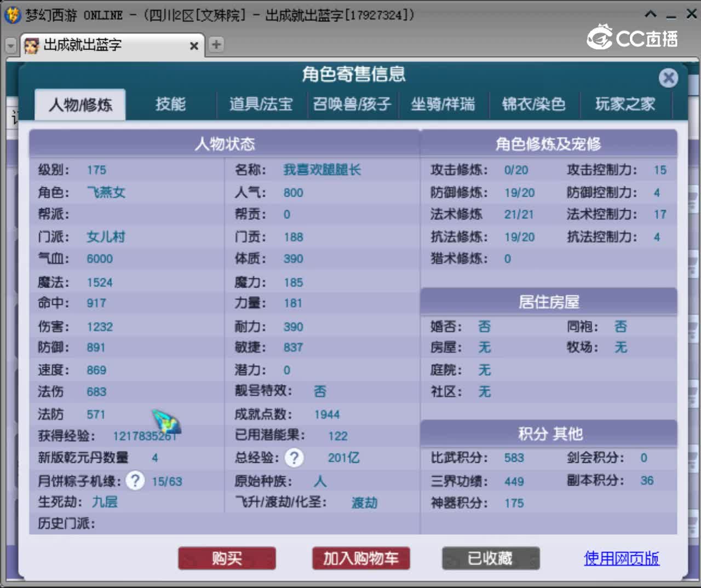
Task: Click the 三界功绩 value 449
Action: click(514, 482)
